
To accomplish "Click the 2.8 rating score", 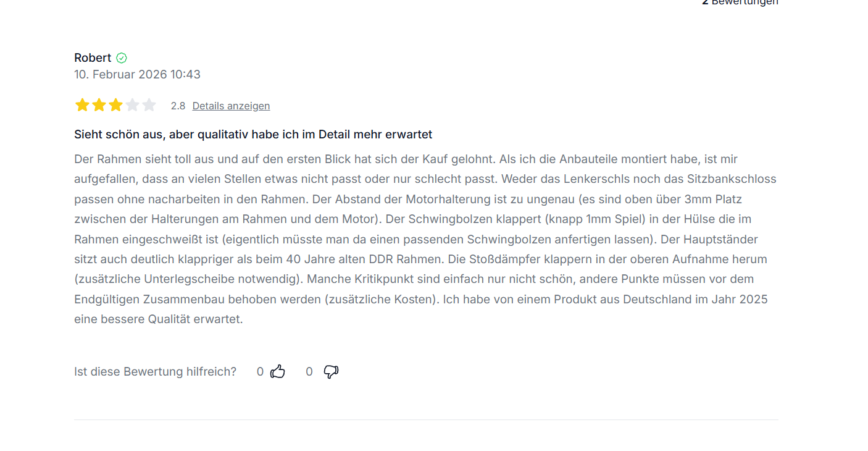I will pyautogui.click(x=178, y=106).
